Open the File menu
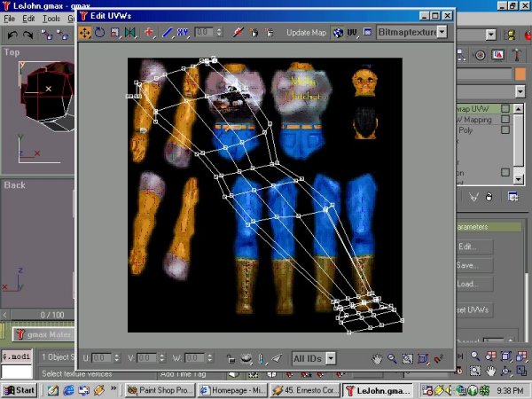This screenshot has height=399, width=532. [x=9, y=19]
